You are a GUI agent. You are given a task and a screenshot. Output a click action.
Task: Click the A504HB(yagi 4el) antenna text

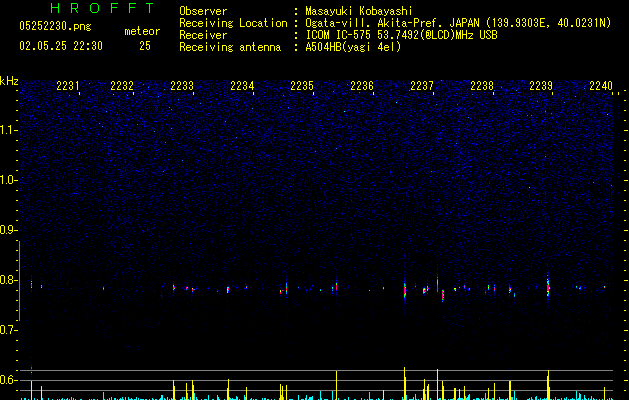[x=353, y=47]
